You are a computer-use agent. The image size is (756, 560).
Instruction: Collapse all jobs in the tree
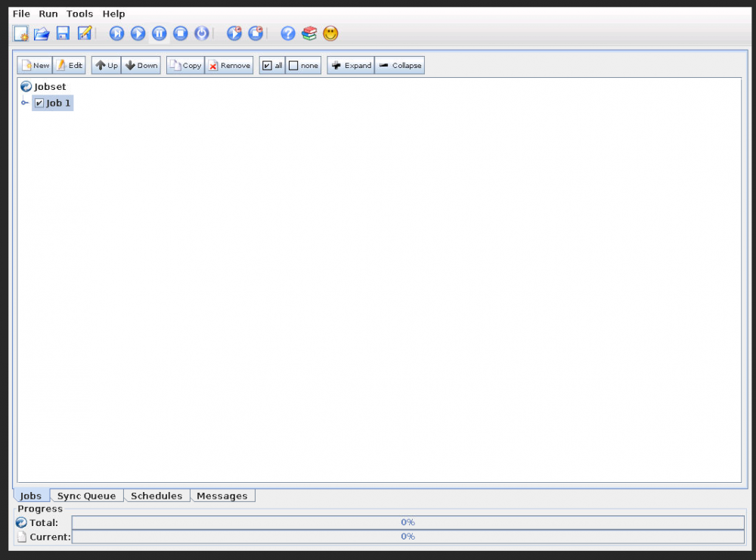click(400, 65)
